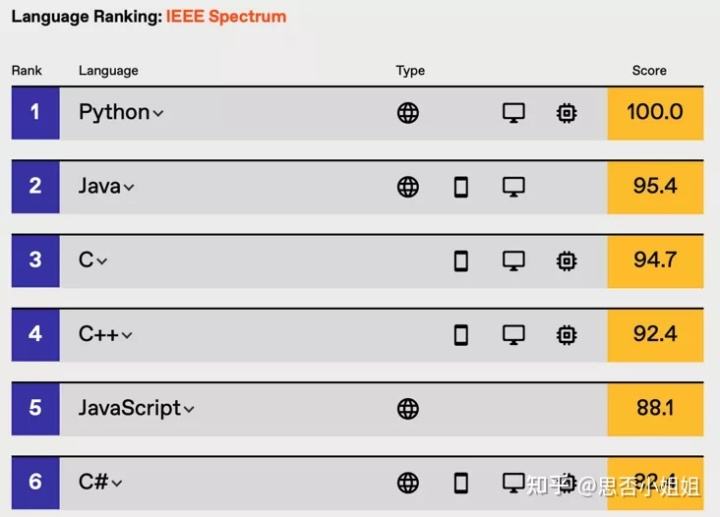Viewport: 720px width, 517px height.
Task: Click the web globe icon for JavaScript
Action: pyautogui.click(x=408, y=409)
